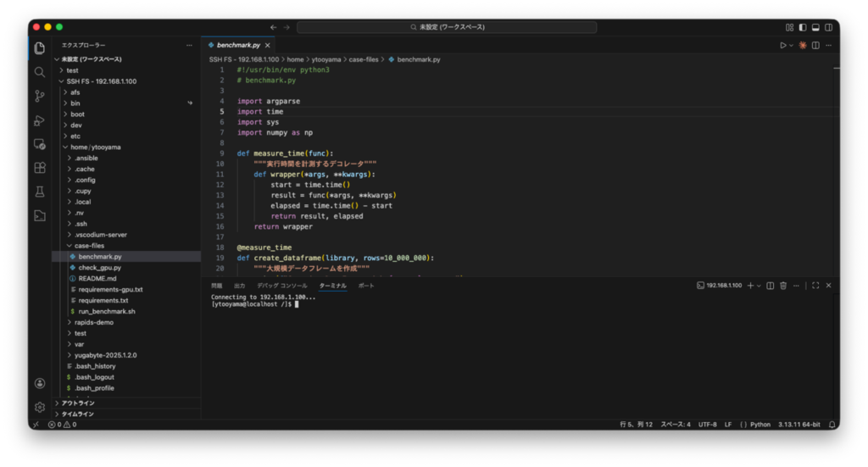Split the editor to the right
Image resolution: width=868 pixels, height=467 pixels.
(x=815, y=46)
